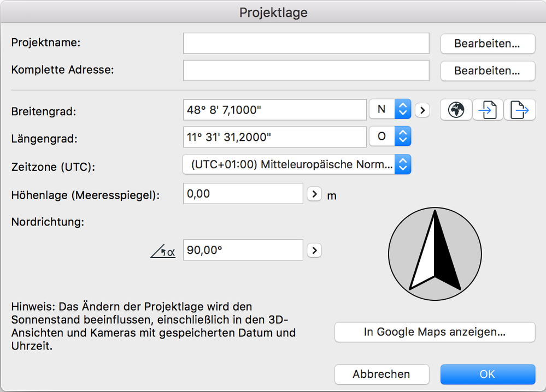Click the Abbrechen button
This screenshot has height=392, width=546.
point(381,375)
